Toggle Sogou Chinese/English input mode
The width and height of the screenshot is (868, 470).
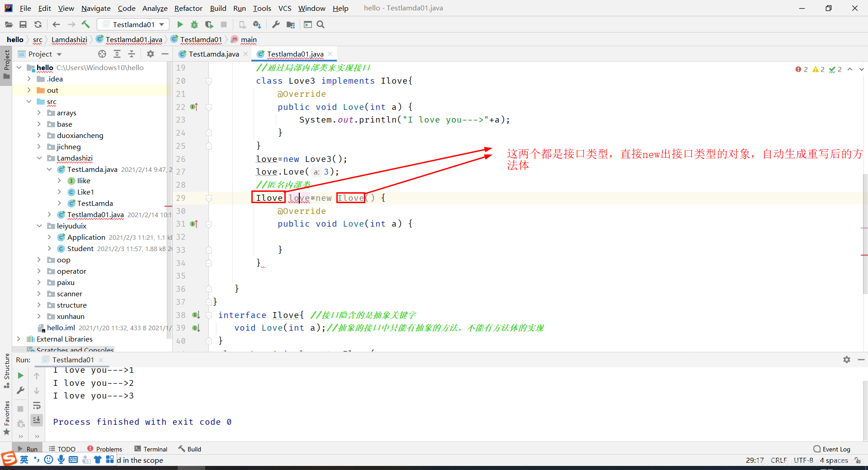pos(24,460)
